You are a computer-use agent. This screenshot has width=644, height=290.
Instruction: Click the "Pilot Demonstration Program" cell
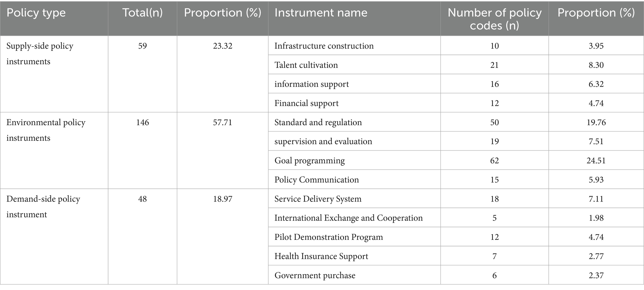329,237
